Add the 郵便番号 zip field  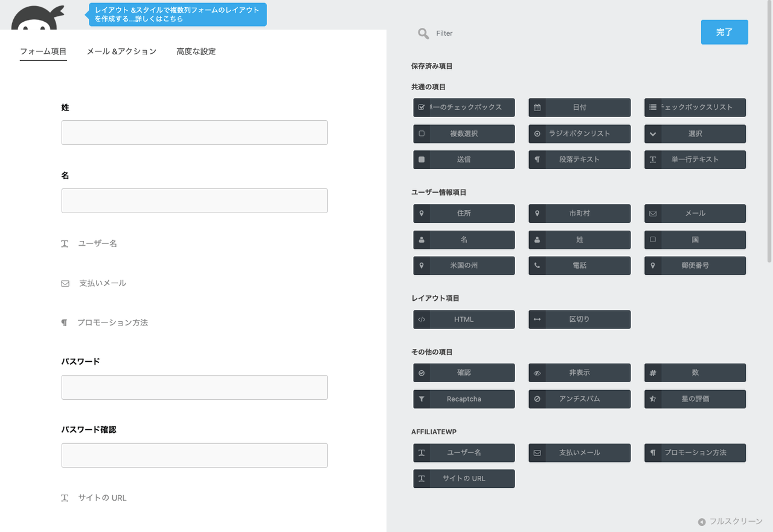pos(695,266)
